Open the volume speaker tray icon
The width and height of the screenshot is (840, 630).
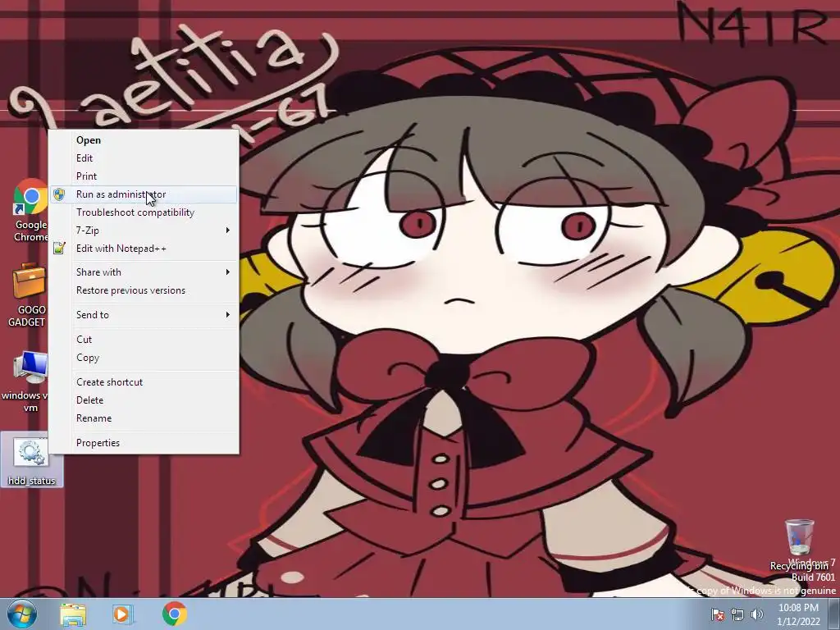[757, 614]
